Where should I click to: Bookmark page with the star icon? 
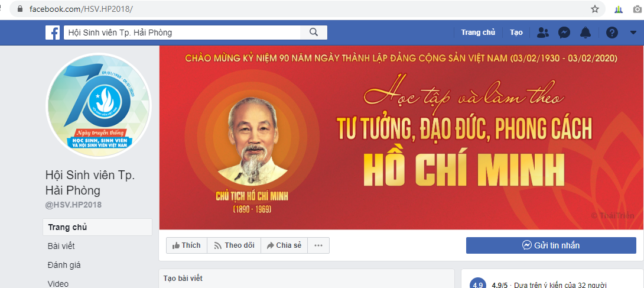pyautogui.click(x=595, y=9)
